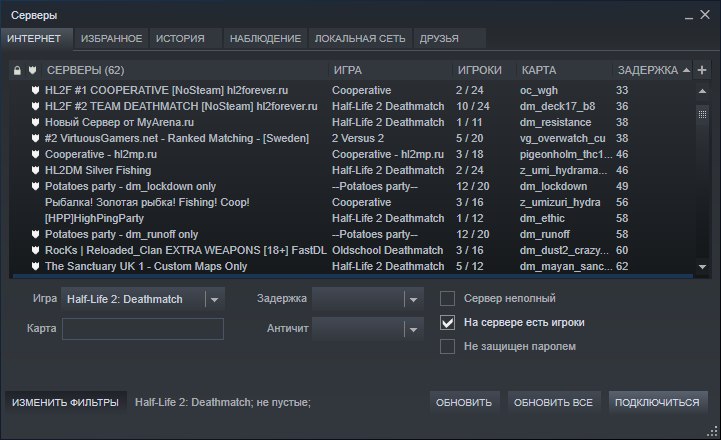This screenshot has height=440, width=721.
Task: Enable the Сервер неполный checkbox
Action: point(447,298)
